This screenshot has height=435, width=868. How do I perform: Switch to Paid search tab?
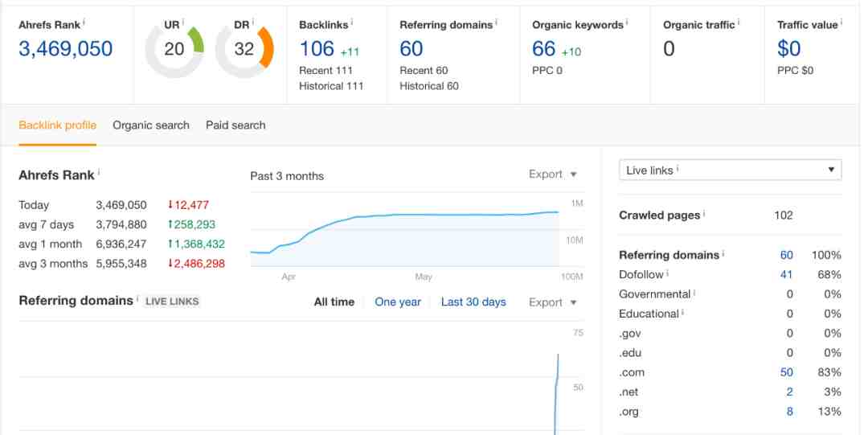pyautogui.click(x=235, y=125)
